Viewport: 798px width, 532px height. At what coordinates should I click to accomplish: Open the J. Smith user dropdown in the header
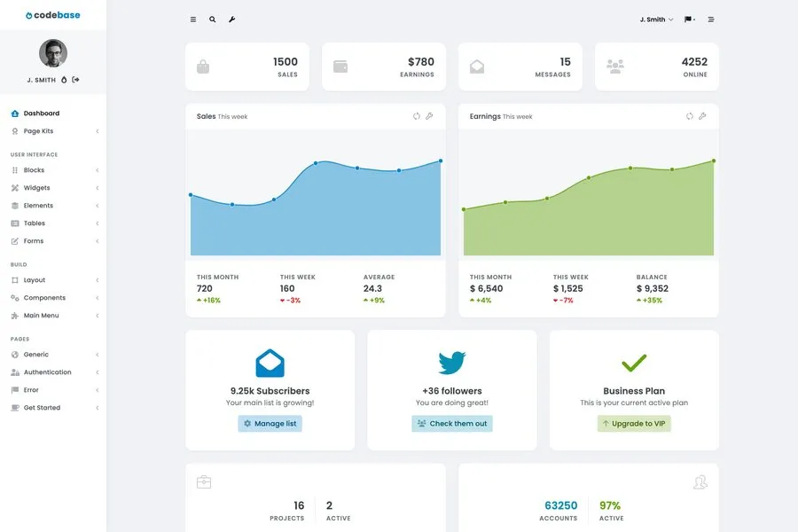click(x=656, y=20)
